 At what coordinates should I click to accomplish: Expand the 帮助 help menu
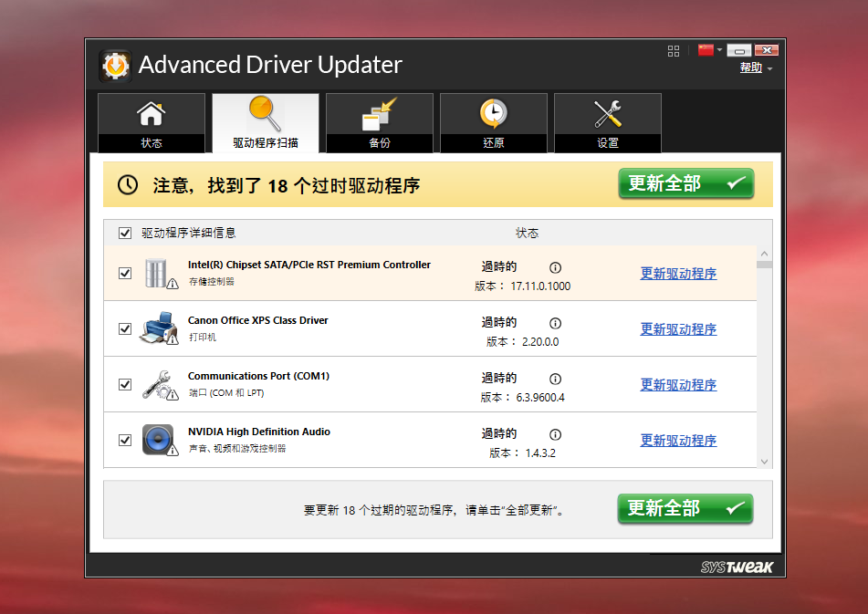click(x=756, y=68)
